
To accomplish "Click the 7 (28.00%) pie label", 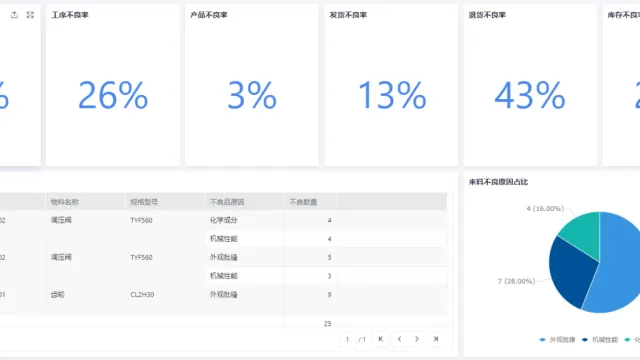I will (x=516, y=281).
